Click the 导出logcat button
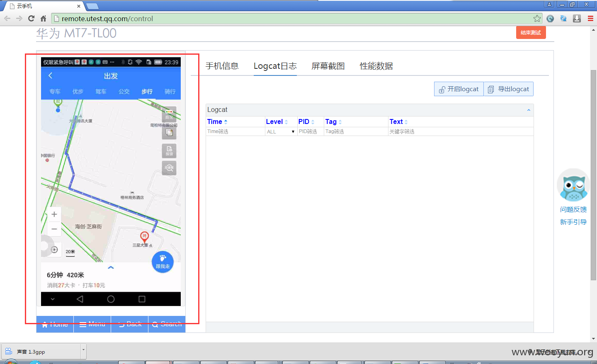Screen dimensions: 597x364 tap(509, 89)
